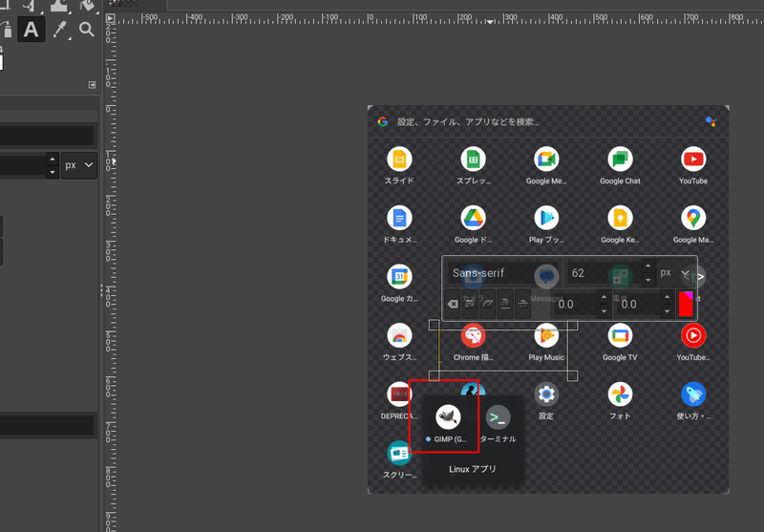
Task: Click the スクリー... icon in the image
Action: [399, 453]
